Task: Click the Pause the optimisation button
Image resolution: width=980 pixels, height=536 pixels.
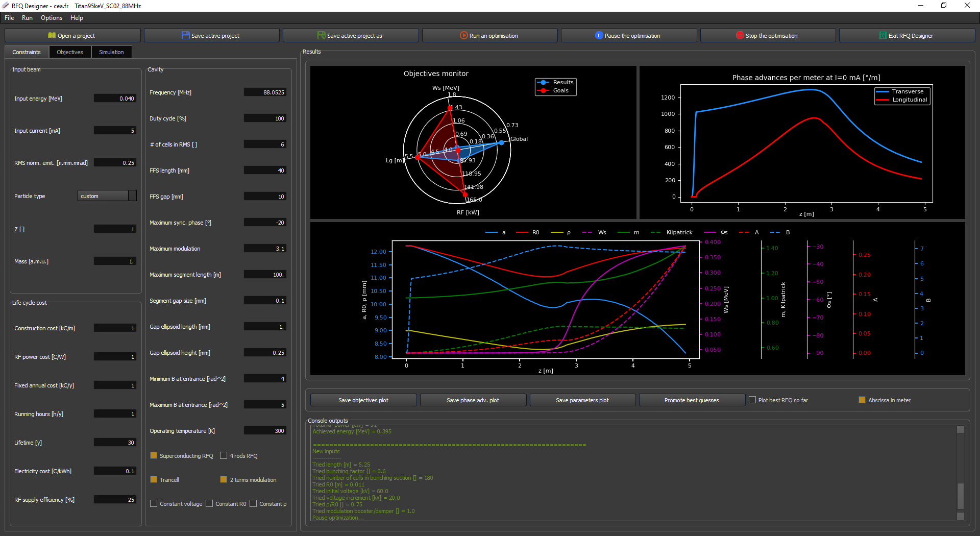Action: (x=629, y=36)
